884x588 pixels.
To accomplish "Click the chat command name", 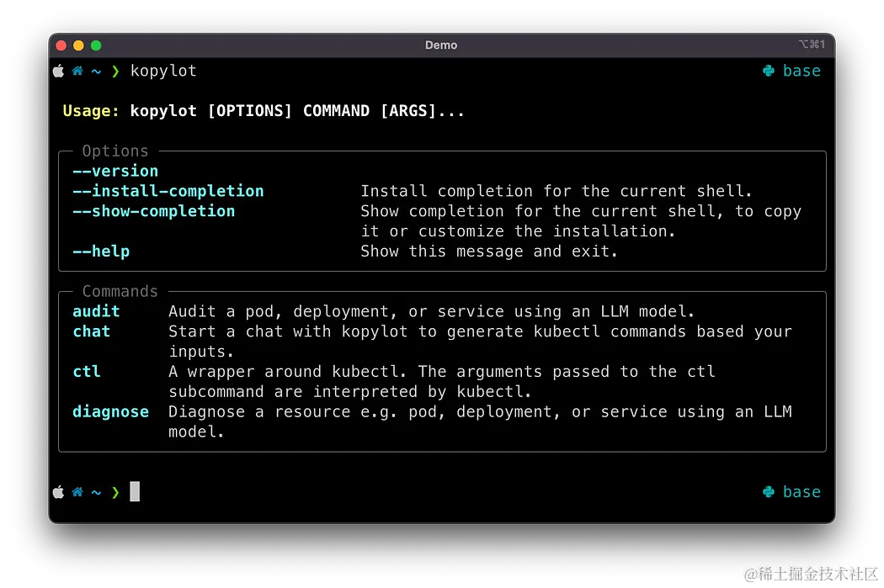I will (x=91, y=331).
